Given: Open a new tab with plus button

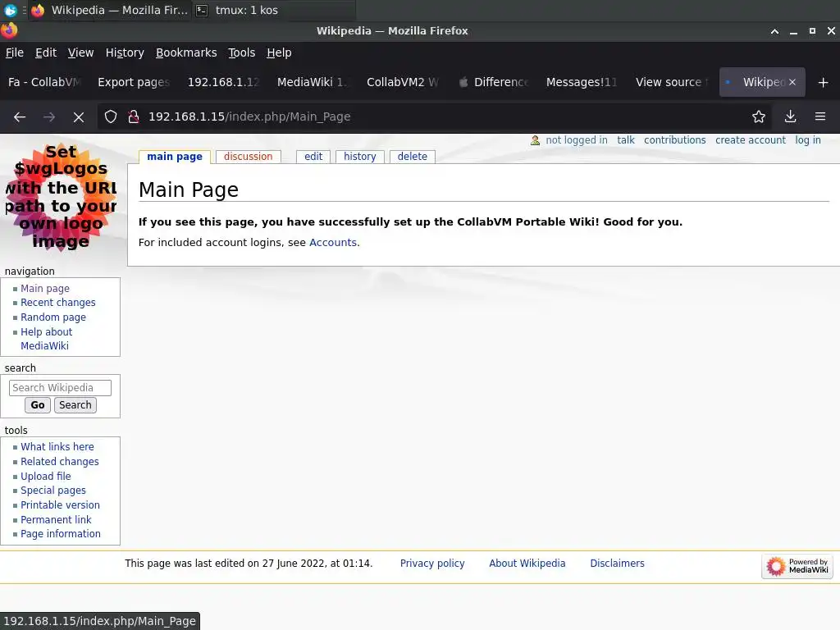Looking at the screenshot, I should (824, 83).
